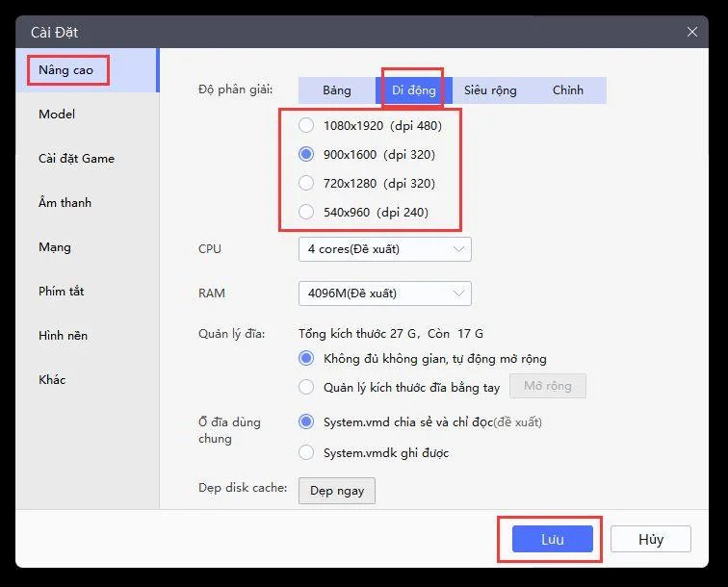Click the Độ phân giải label
Screen dimensions: 728x587
click(235, 89)
